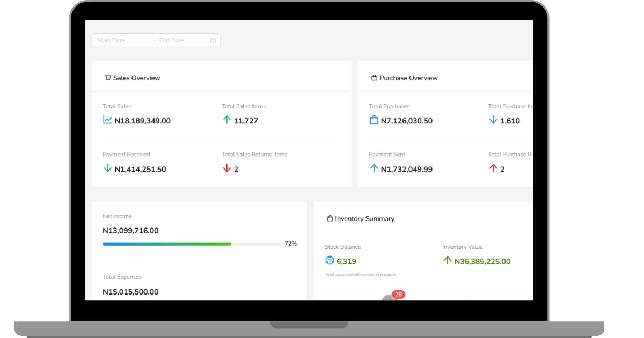Click the Payment Sent label
Image resolution: width=644 pixels, height=338 pixels.
tap(387, 154)
